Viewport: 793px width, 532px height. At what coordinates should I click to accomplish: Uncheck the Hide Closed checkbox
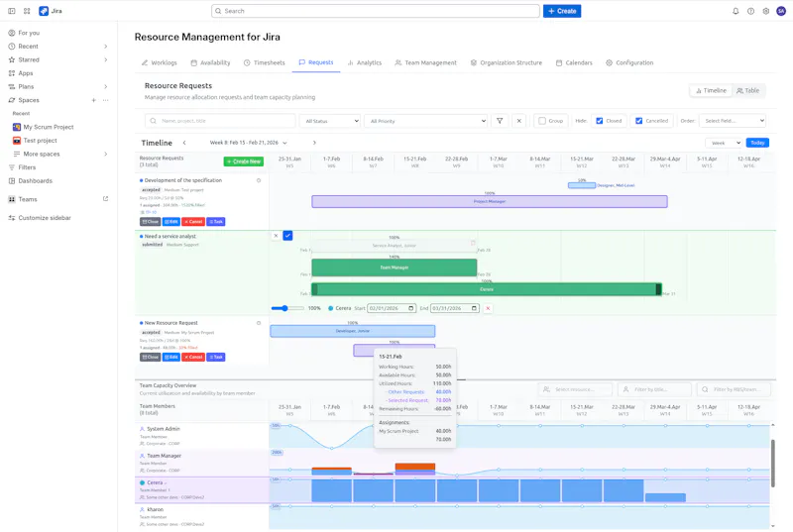(600, 121)
